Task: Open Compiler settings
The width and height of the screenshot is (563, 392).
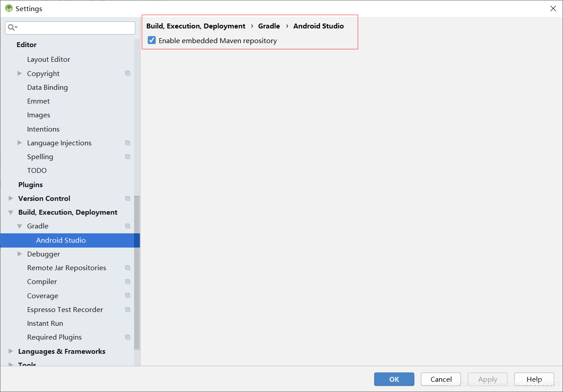Action: [42, 281]
